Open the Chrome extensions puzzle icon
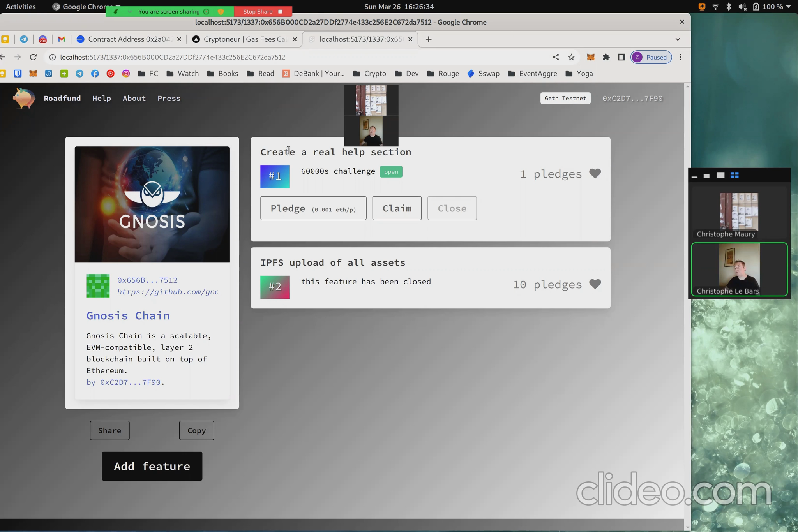The width and height of the screenshot is (798, 532). click(x=606, y=57)
